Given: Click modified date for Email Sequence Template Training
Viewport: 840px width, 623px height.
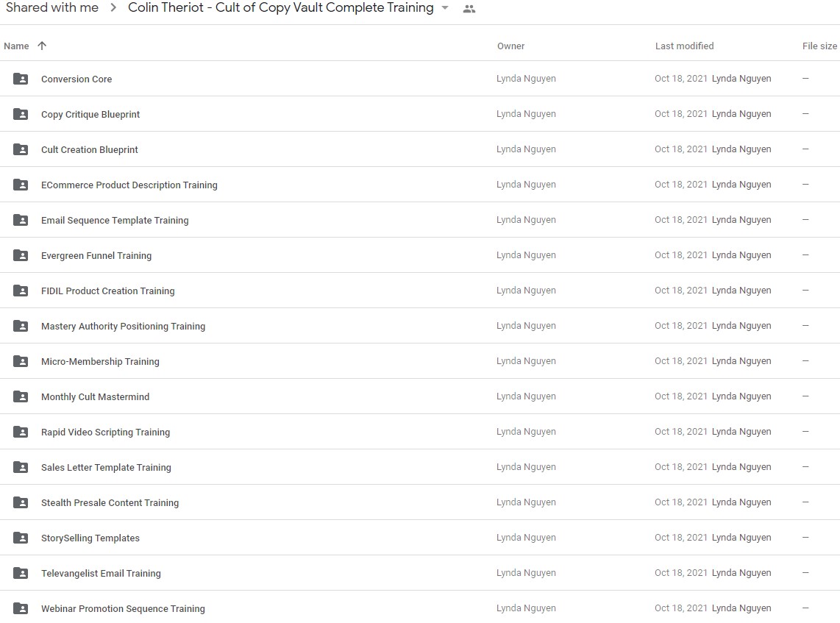Looking at the screenshot, I should tap(681, 220).
